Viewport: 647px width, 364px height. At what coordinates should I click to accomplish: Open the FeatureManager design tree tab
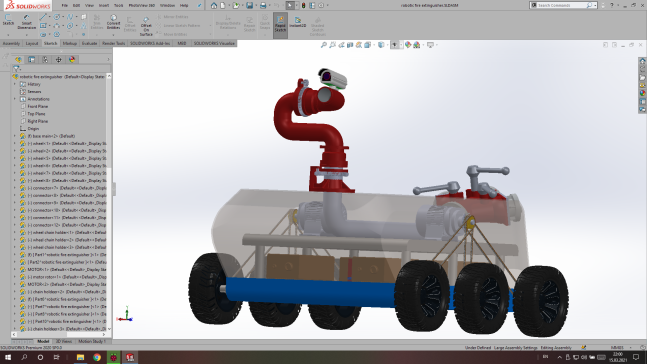(18, 59)
